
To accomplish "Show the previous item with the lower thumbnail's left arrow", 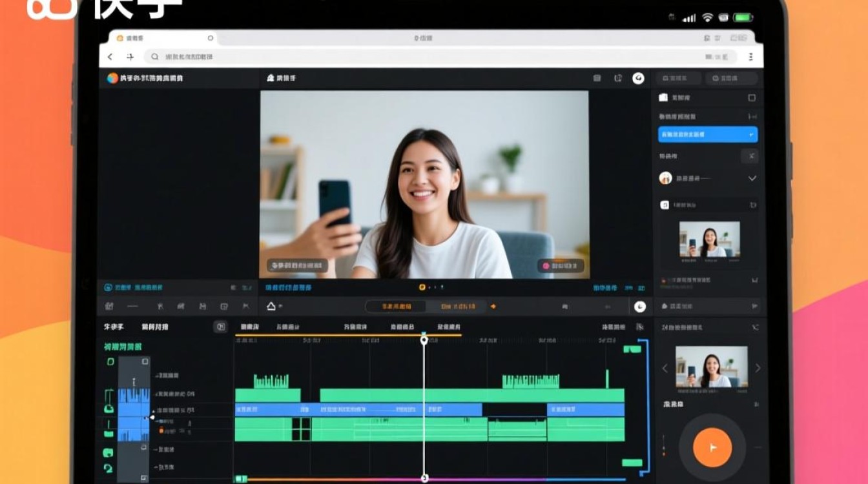I will [665, 368].
